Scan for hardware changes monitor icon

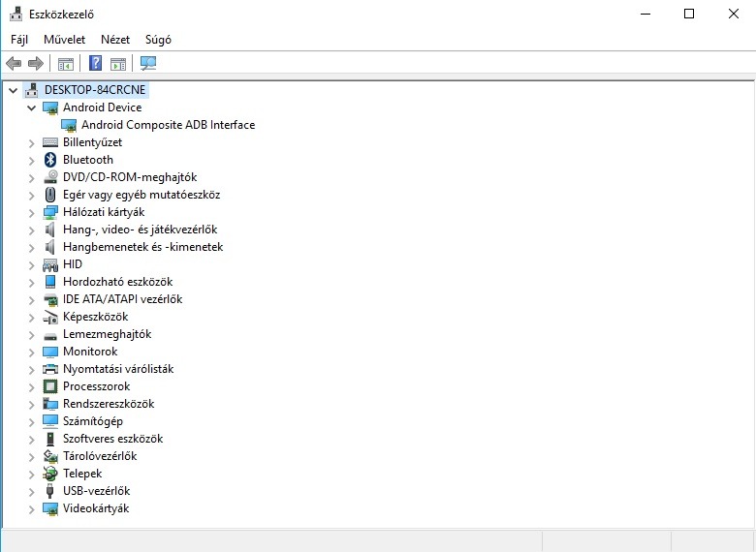coord(148,63)
